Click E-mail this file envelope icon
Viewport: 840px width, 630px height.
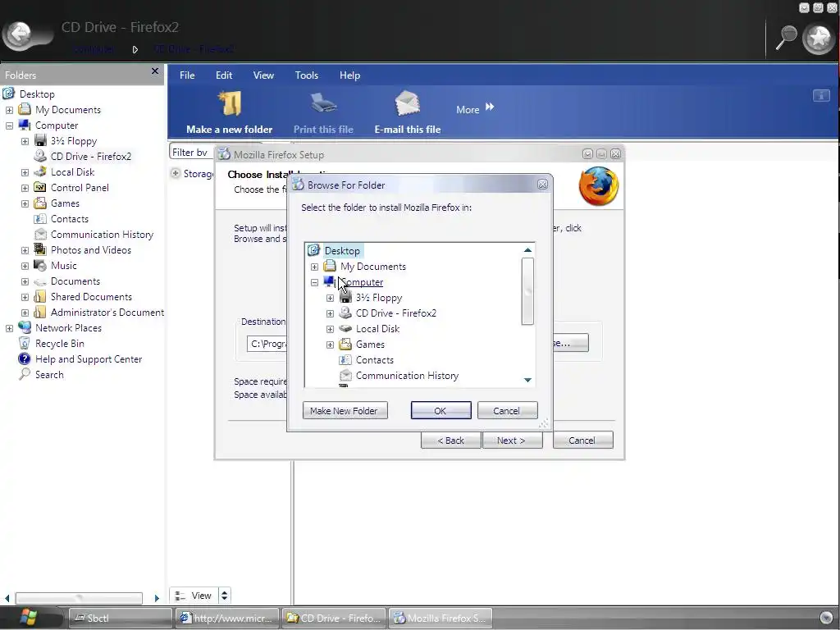pyautogui.click(x=407, y=103)
